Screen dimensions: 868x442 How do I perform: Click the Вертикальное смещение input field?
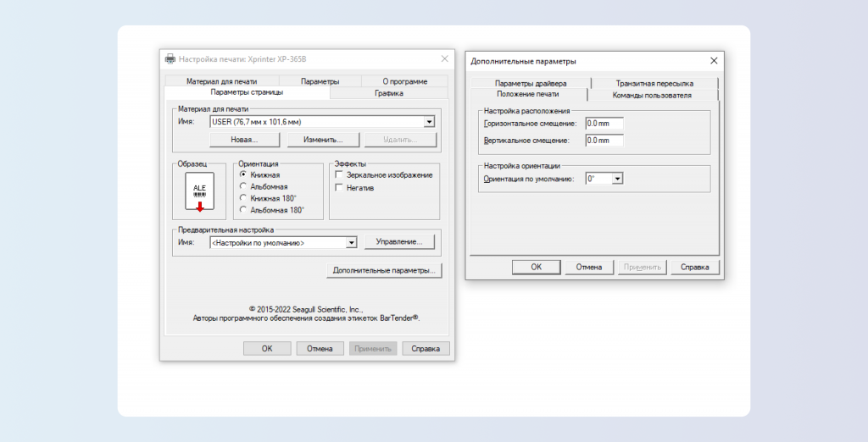(x=604, y=140)
